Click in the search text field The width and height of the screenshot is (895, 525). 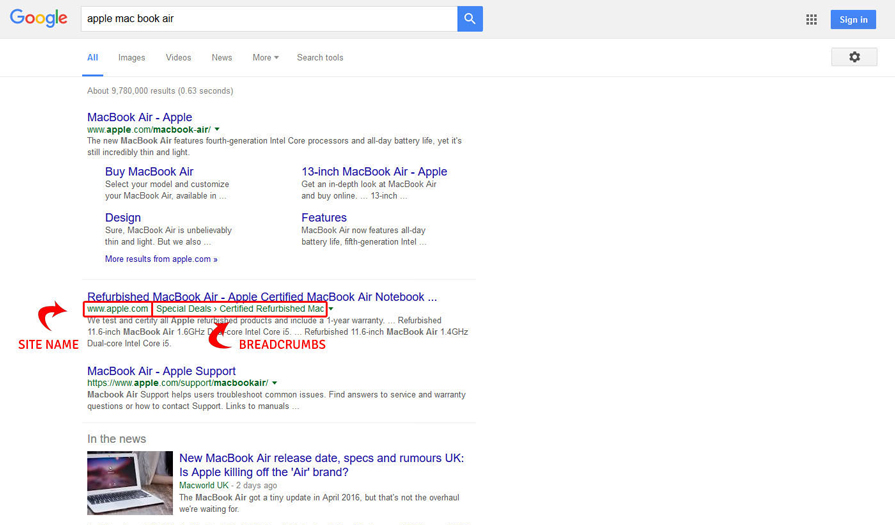pyautogui.click(x=268, y=19)
